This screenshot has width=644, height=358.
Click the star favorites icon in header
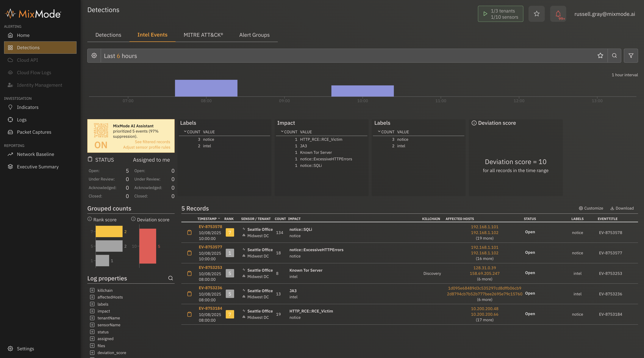click(537, 14)
